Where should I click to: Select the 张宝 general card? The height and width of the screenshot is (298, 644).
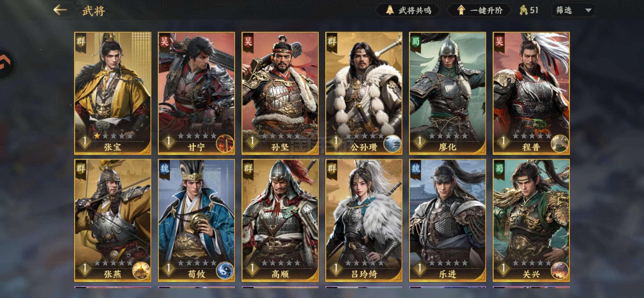(113, 93)
